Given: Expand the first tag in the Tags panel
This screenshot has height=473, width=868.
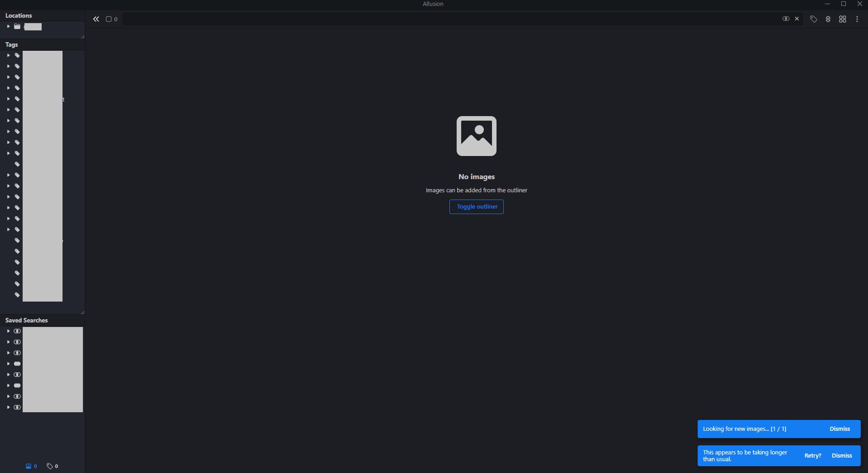Looking at the screenshot, I should point(8,55).
